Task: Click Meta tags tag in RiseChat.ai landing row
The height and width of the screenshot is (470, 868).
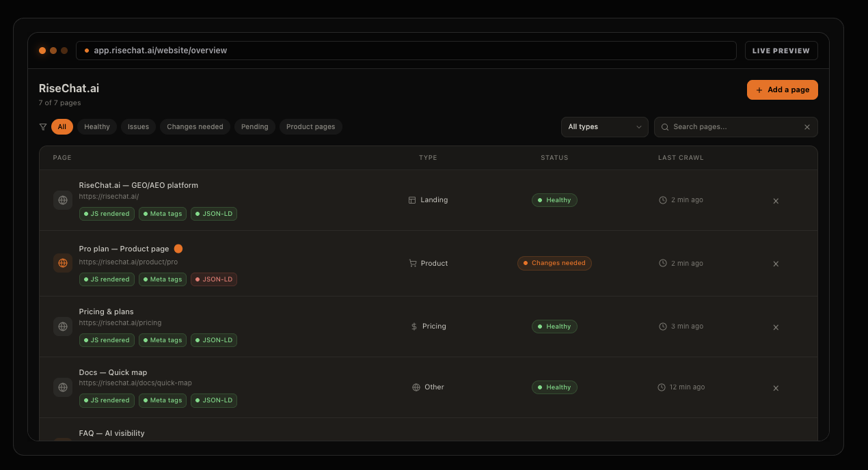Action: coord(163,214)
